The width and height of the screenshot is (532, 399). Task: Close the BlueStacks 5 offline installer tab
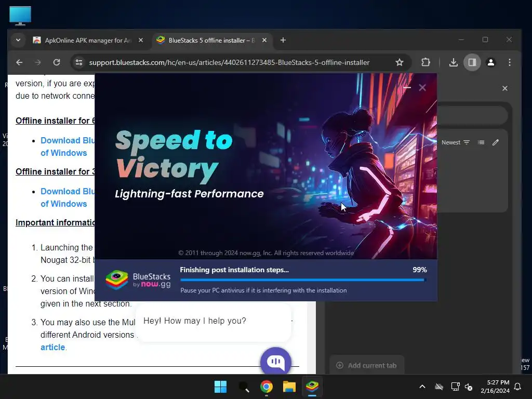tap(264, 40)
